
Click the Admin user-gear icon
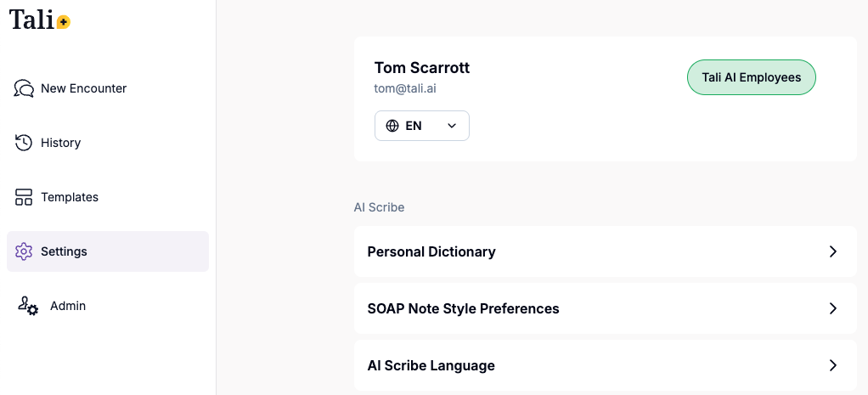tap(28, 306)
